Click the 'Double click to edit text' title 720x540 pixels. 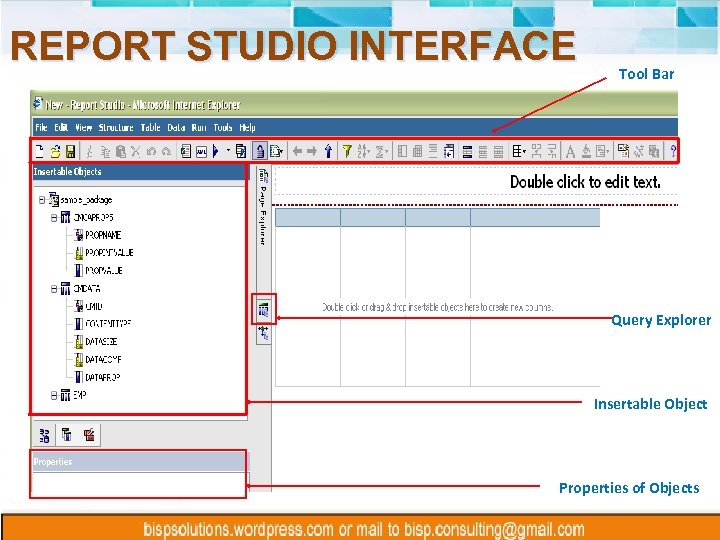(585, 182)
